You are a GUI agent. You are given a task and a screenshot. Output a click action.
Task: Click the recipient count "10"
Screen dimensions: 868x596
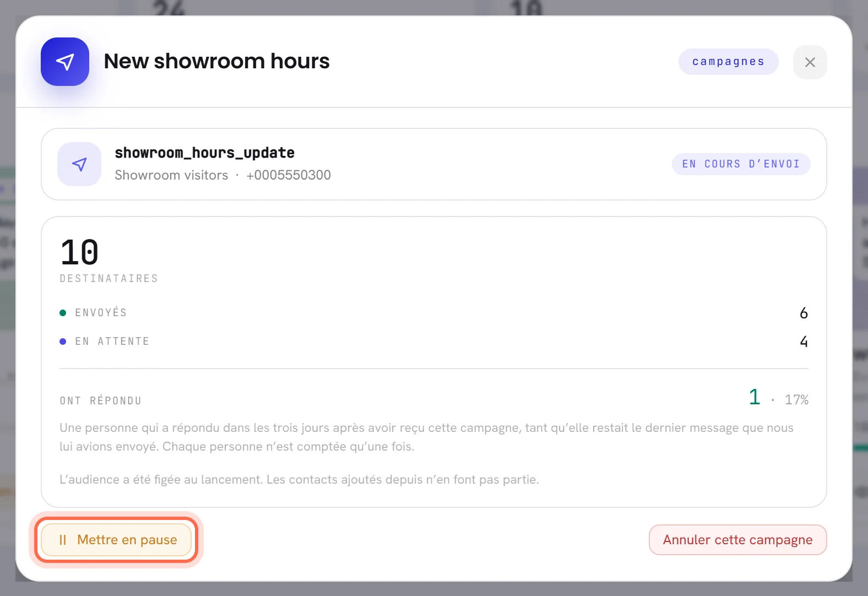79,252
